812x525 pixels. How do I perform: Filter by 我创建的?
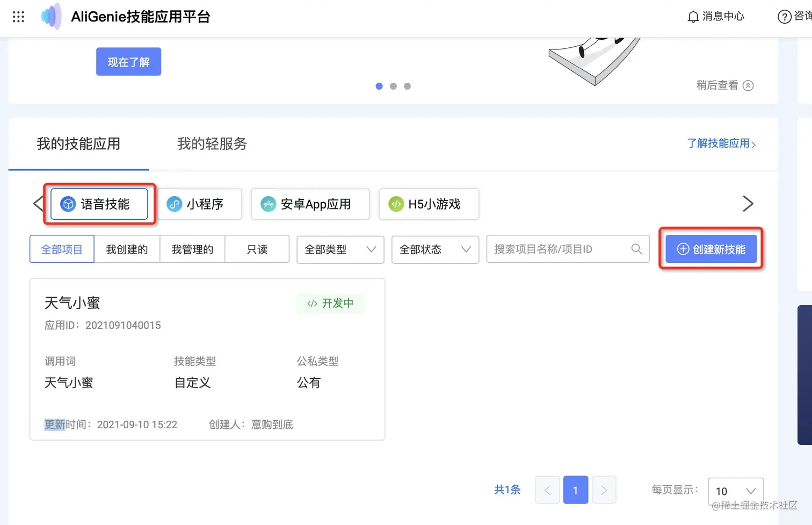tap(127, 249)
